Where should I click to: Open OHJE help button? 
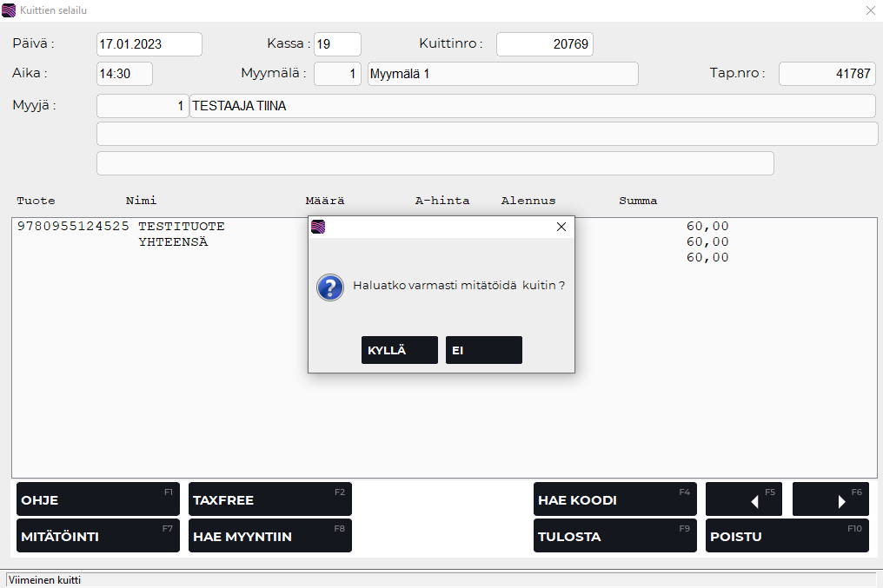[x=97, y=499]
